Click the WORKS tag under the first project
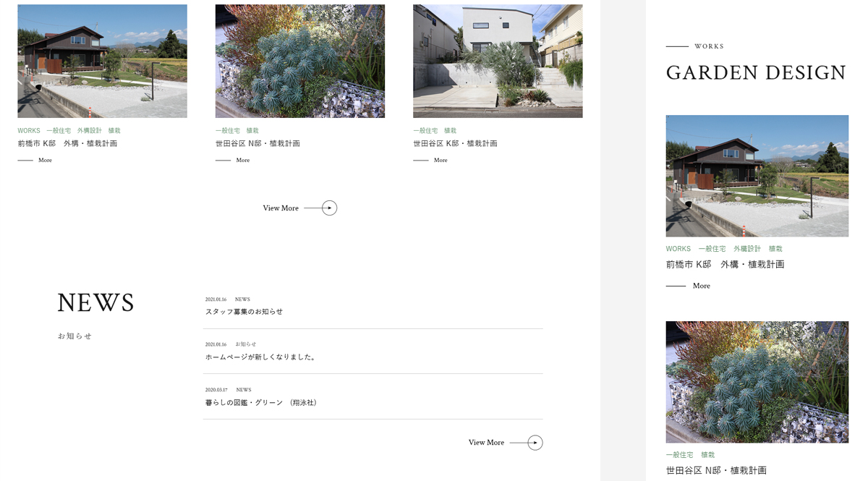 click(29, 131)
